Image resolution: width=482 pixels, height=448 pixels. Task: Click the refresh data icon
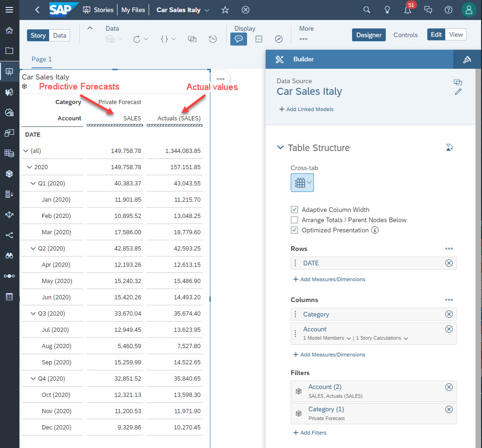[137, 39]
